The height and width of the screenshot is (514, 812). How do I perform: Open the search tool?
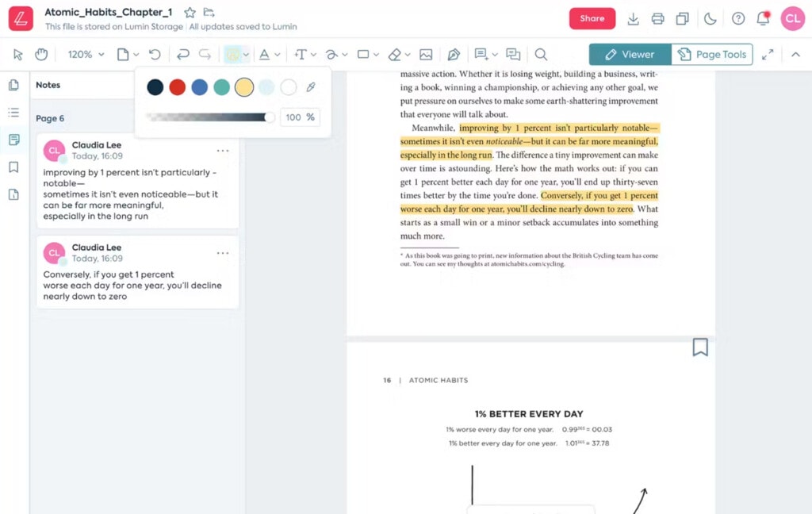(542, 54)
